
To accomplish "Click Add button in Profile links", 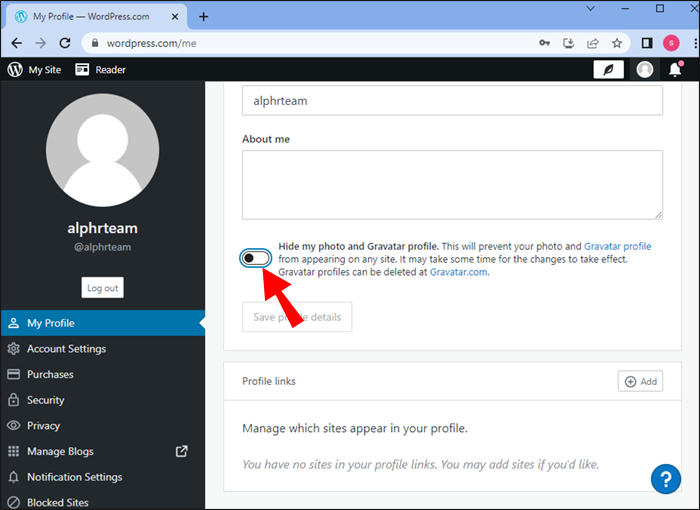I will [640, 381].
